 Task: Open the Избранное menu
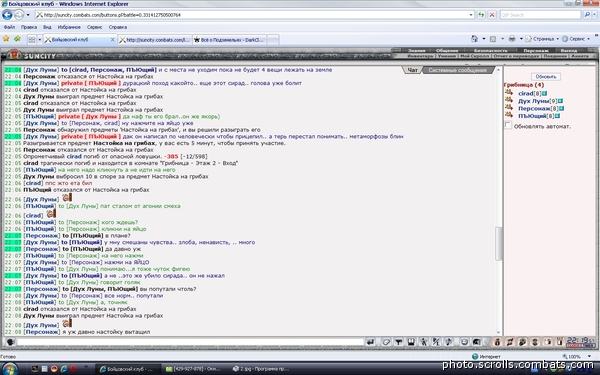[69, 27]
